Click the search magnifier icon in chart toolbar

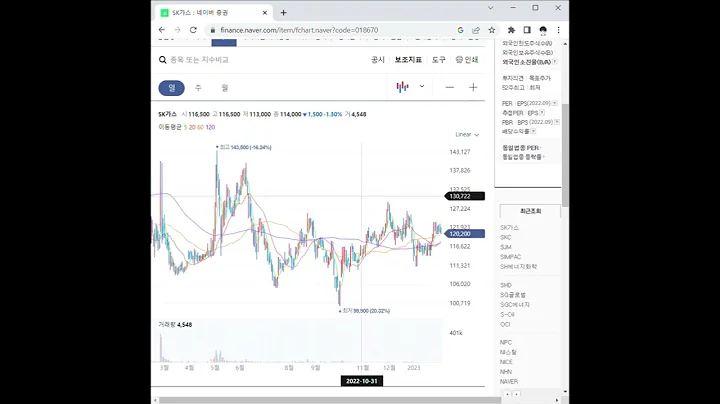pyautogui.click(x=163, y=60)
